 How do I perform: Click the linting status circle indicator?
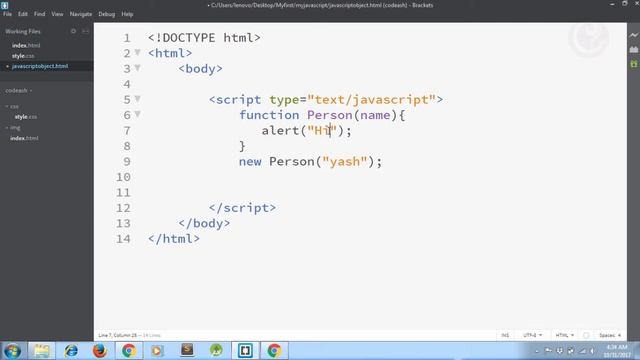pyautogui.click(x=586, y=335)
